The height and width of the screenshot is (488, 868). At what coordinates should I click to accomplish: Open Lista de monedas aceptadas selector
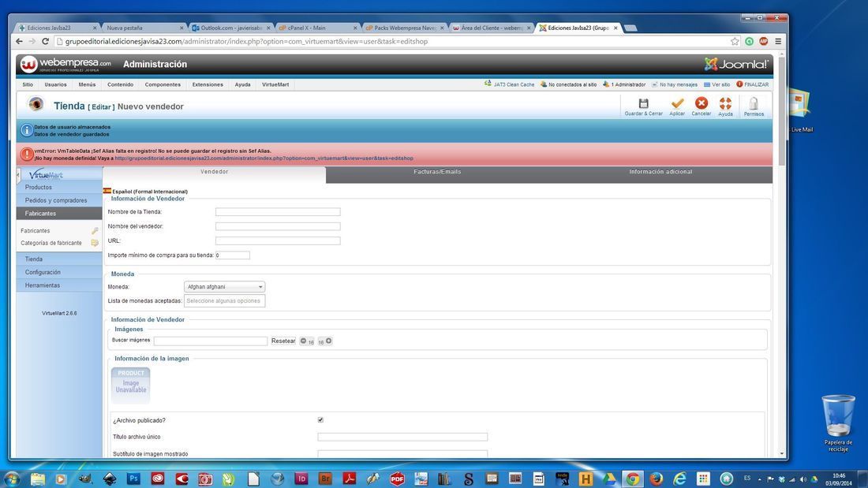224,301
